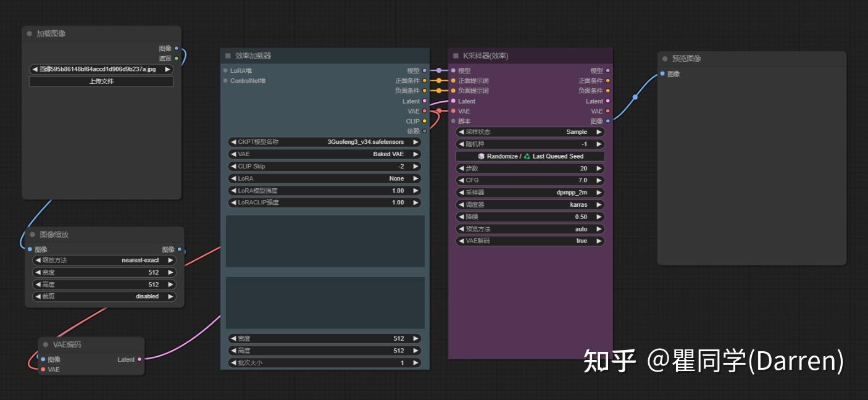Click the CLIP output dot on 效率加载器

[x=424, y=121]
